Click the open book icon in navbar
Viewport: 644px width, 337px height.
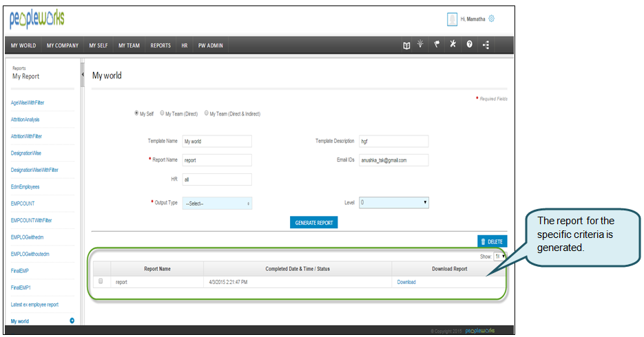point(407,45)
